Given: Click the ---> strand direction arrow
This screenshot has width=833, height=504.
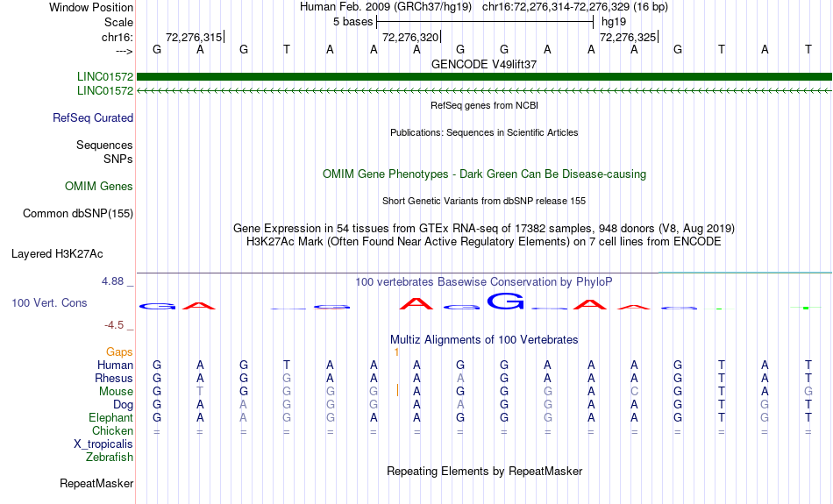Looking at the screenshot, I should click(x=125, y=51).
